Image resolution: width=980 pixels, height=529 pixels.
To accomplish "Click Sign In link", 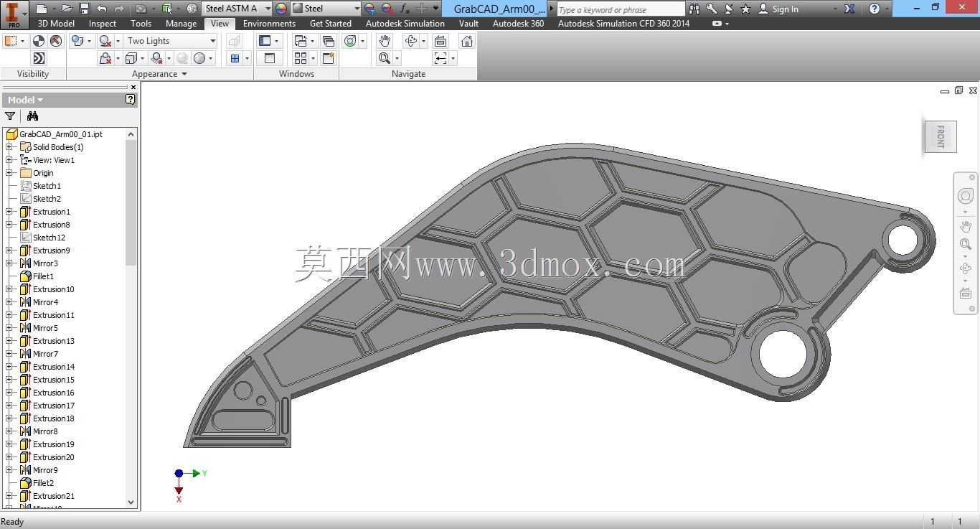I will tap(785, 9).
